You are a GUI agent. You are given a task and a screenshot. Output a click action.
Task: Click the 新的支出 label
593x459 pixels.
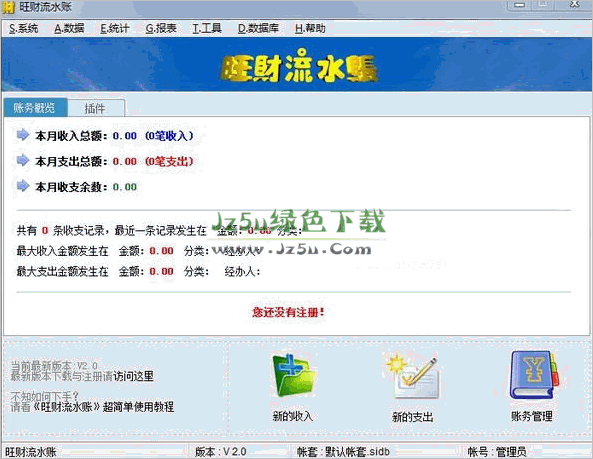(x=413, y=417)
